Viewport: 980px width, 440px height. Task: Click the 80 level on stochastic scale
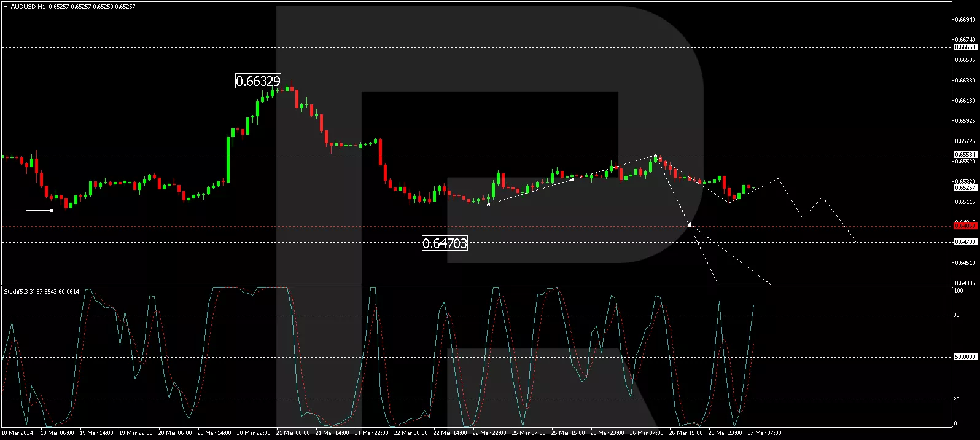click(x=956, y=315)
